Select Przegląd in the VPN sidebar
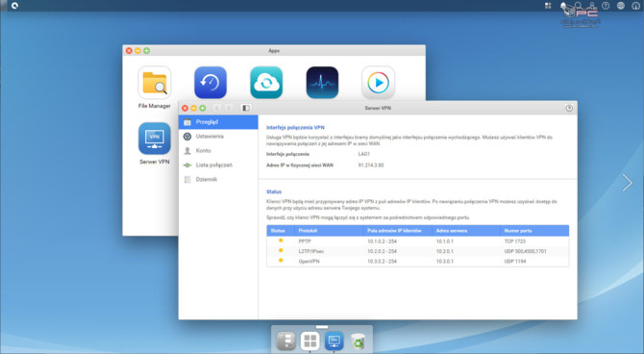 tap(218, 122)
